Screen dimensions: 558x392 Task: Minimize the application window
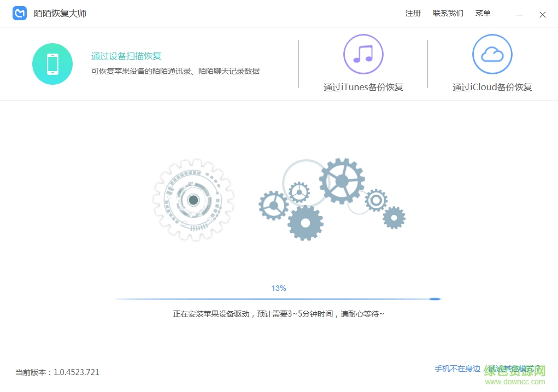(520, 14)
